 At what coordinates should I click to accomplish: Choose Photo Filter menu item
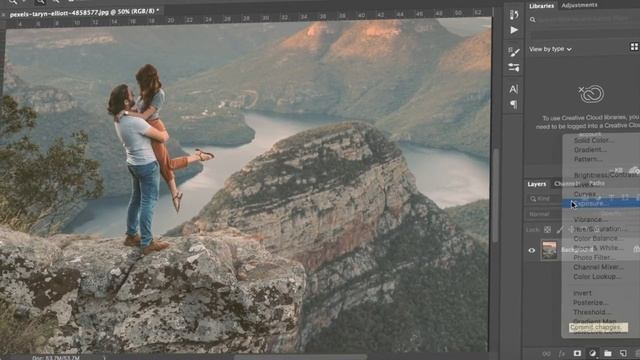tap(594, 258)
